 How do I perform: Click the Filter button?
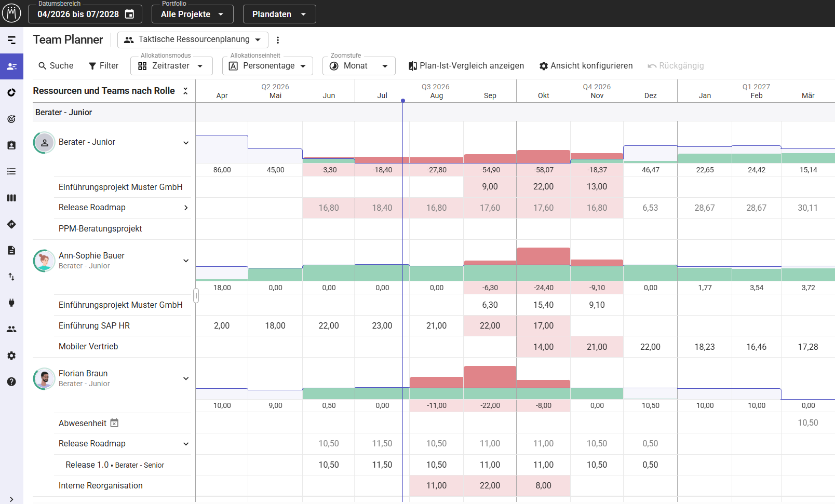tap(103, 66)
